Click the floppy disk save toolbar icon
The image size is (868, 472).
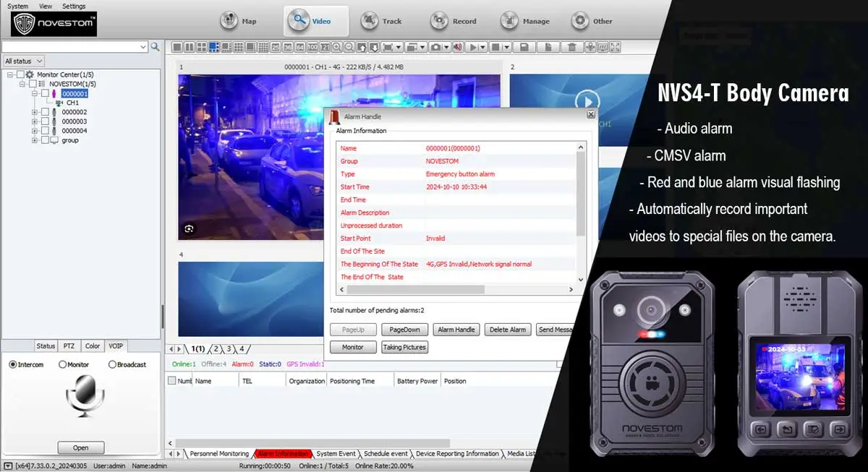click(524, 47)
